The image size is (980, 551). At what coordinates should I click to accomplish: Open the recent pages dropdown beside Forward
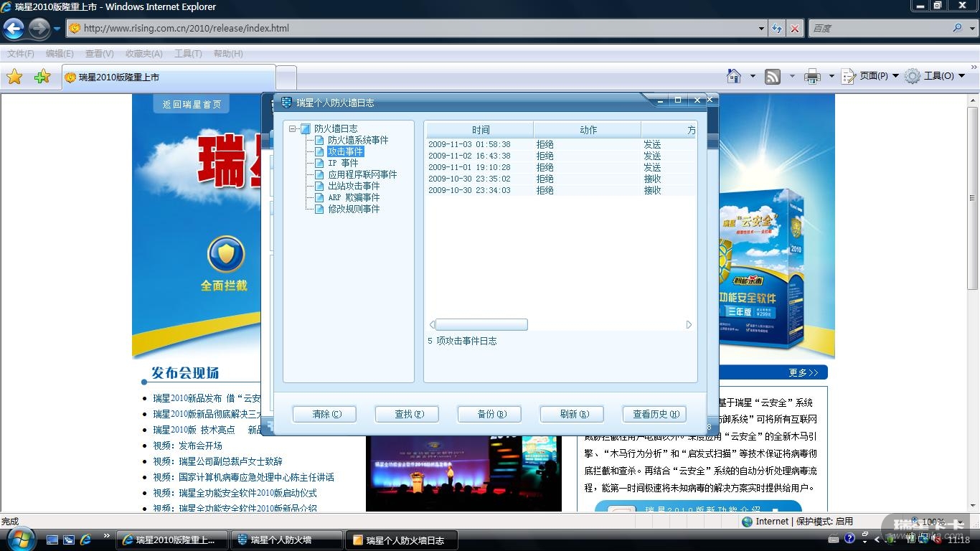pos(57,29)
